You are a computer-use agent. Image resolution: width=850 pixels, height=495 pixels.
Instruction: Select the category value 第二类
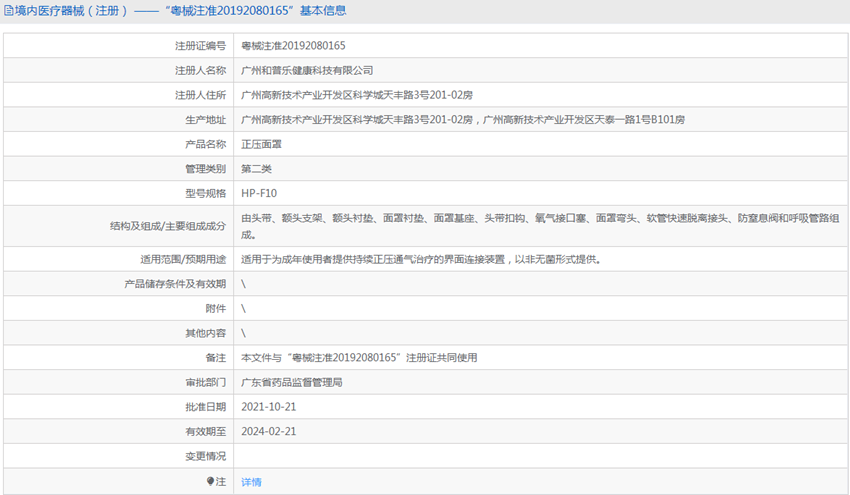pyautogui.click(x=256, y=169)
